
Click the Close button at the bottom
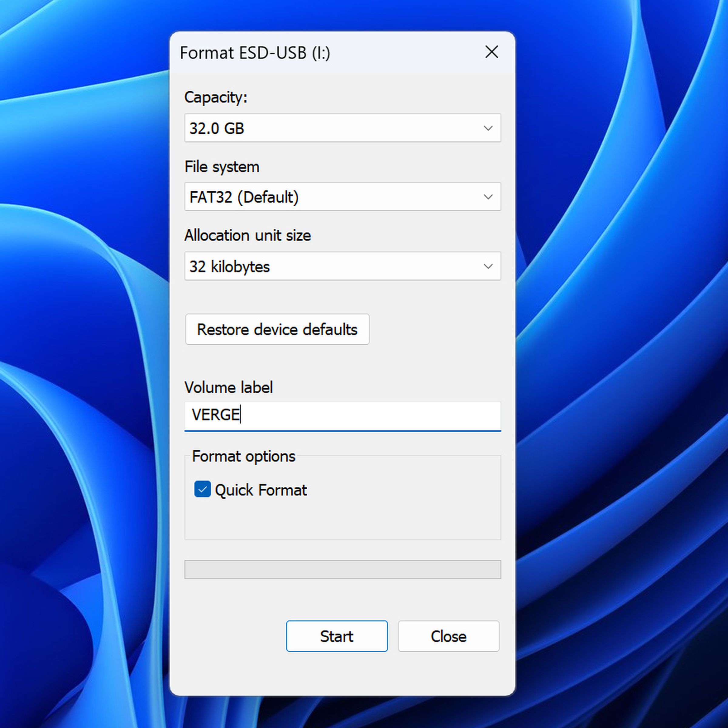[x=448, y=636]
